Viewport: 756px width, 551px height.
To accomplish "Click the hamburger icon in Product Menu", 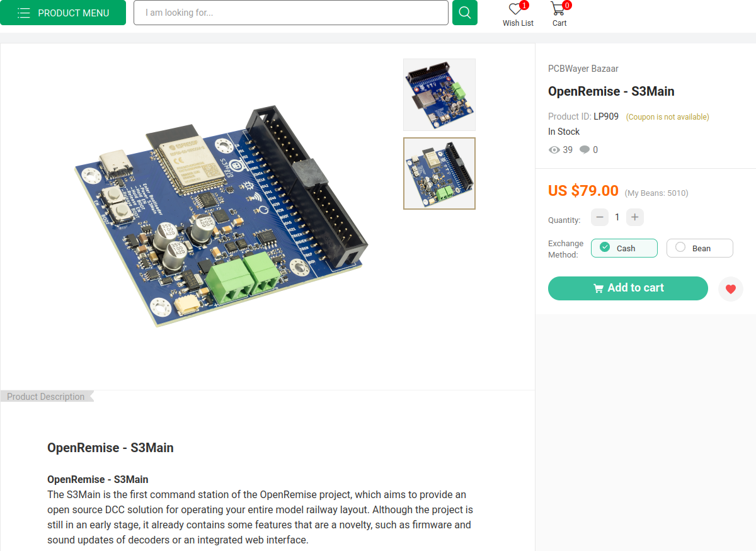I will pos(24,13).
